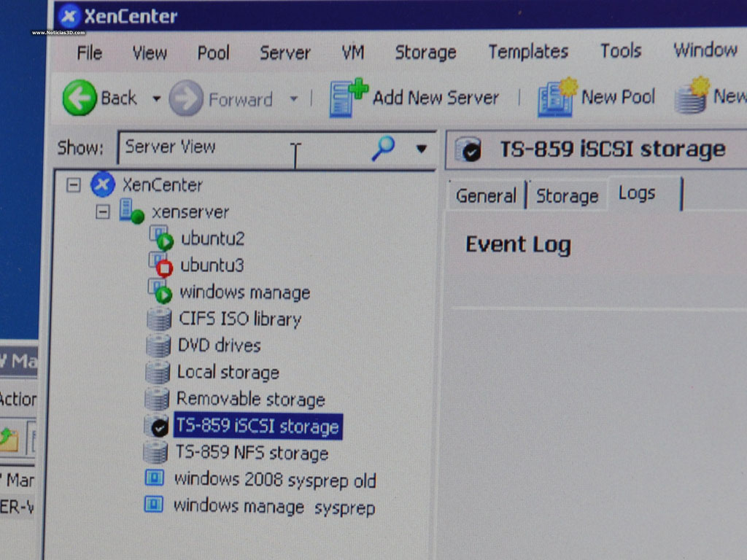Click the green Back arrow icon

point(80,98)
